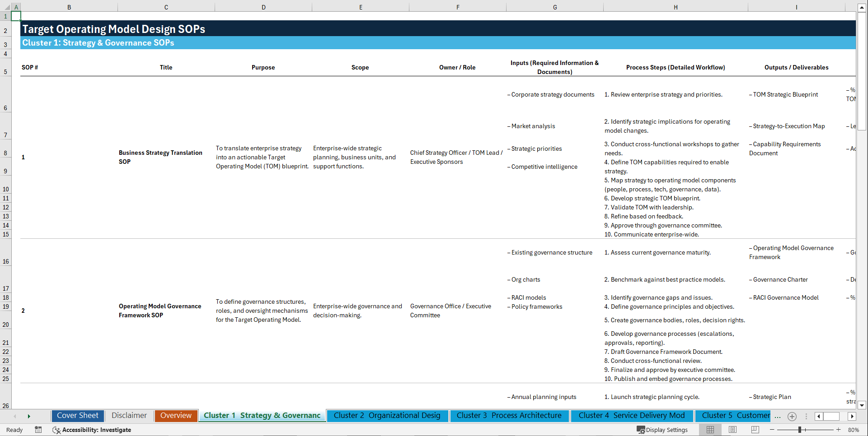Zoom out using the minus control
Viewport: 868px width, 436px height.
[772, 430]
